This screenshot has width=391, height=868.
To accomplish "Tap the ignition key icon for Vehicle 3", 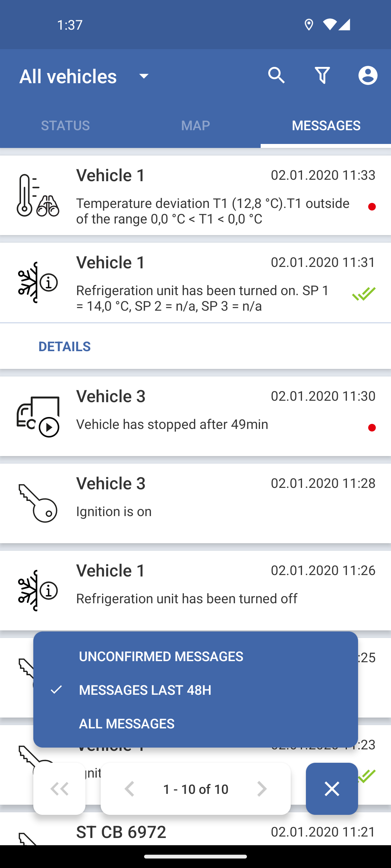I will [x=38, y=503].
